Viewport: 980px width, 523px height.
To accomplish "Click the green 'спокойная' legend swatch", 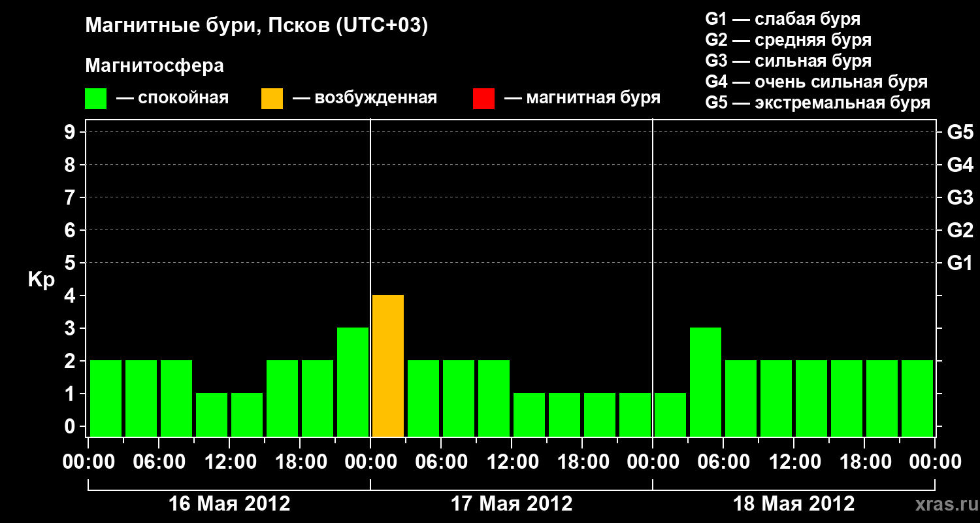I will coord(95,99).
